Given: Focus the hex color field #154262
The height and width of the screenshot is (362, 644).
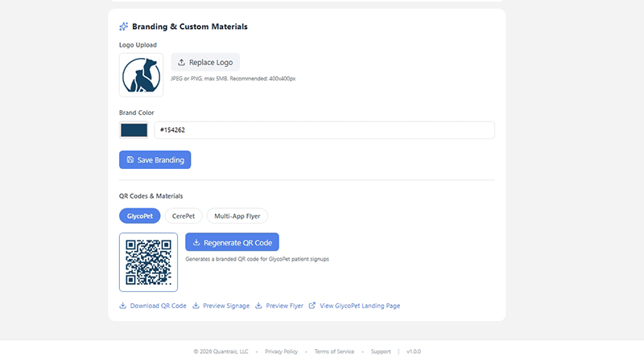Looking at the screenshot, I should coord(324,130).
